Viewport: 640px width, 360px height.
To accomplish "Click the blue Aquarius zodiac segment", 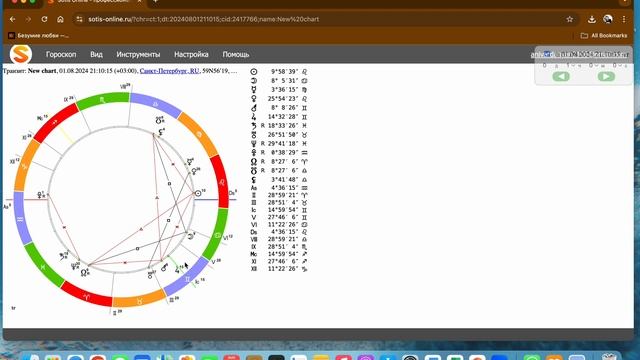I will 21,219.
